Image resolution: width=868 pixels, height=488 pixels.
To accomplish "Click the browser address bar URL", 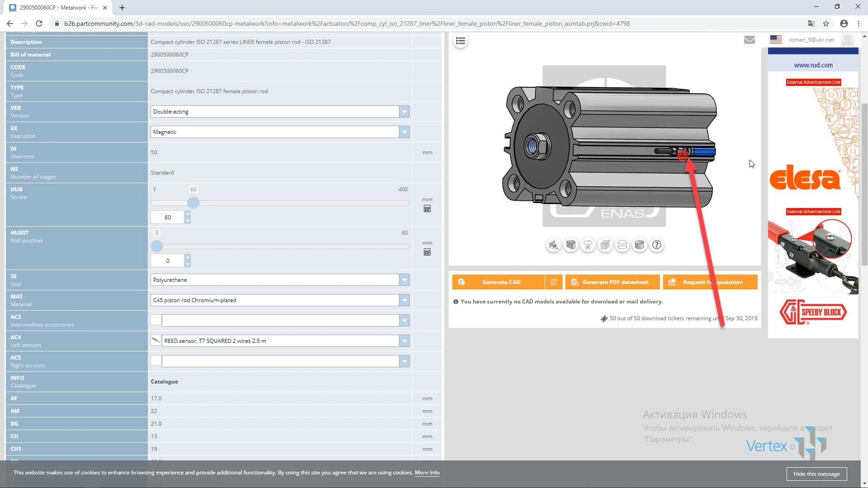I will click(346, 24).
